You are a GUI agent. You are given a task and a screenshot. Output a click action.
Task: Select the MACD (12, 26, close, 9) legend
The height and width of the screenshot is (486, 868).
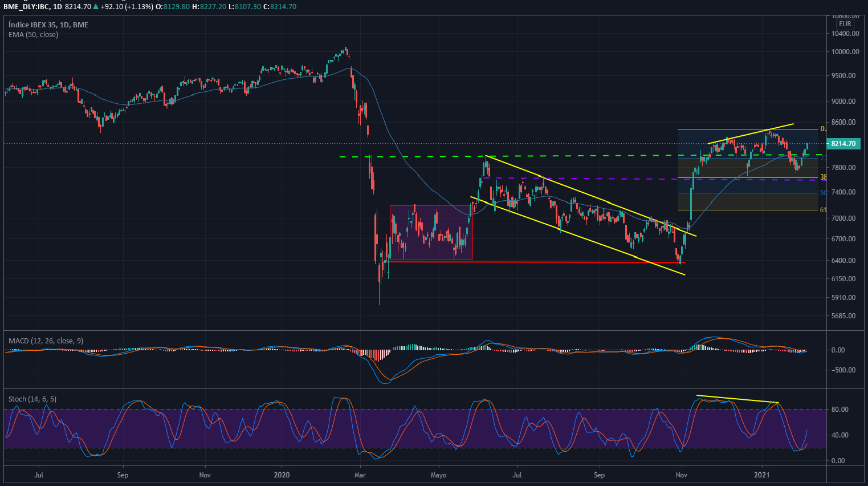coord(46,341)
